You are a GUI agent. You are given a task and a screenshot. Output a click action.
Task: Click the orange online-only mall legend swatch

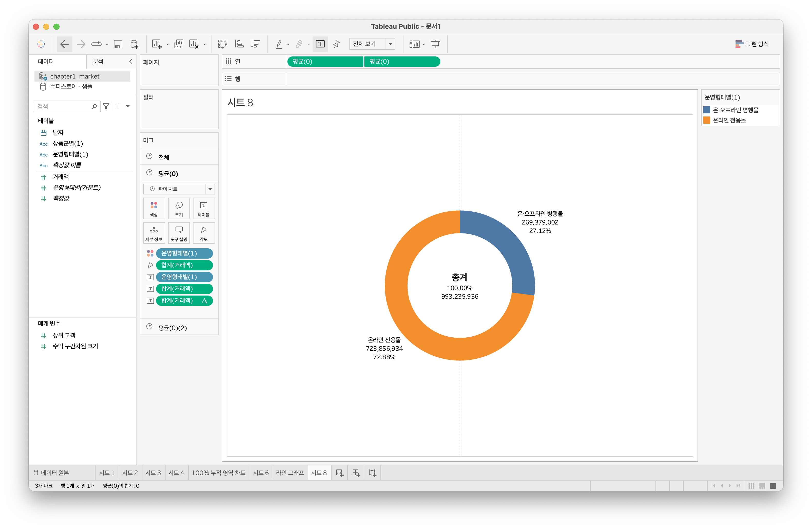point(707,120)
